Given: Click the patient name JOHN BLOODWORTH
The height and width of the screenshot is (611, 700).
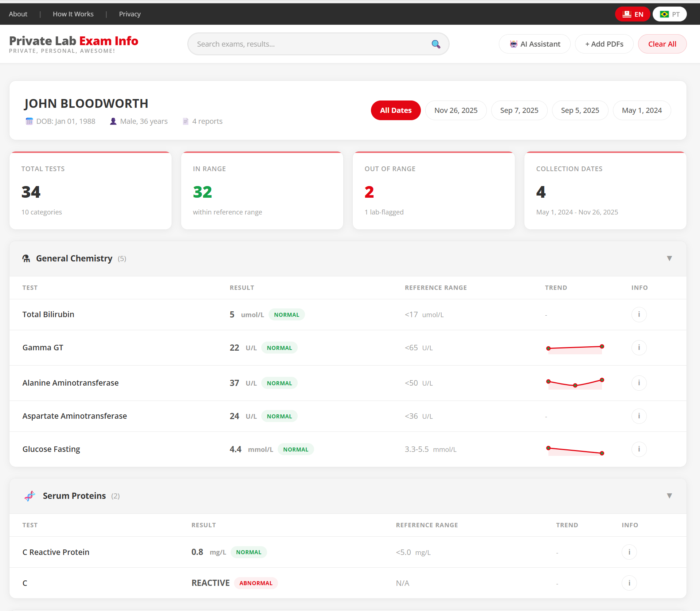Looking at the screenshot, I should 86,104.
